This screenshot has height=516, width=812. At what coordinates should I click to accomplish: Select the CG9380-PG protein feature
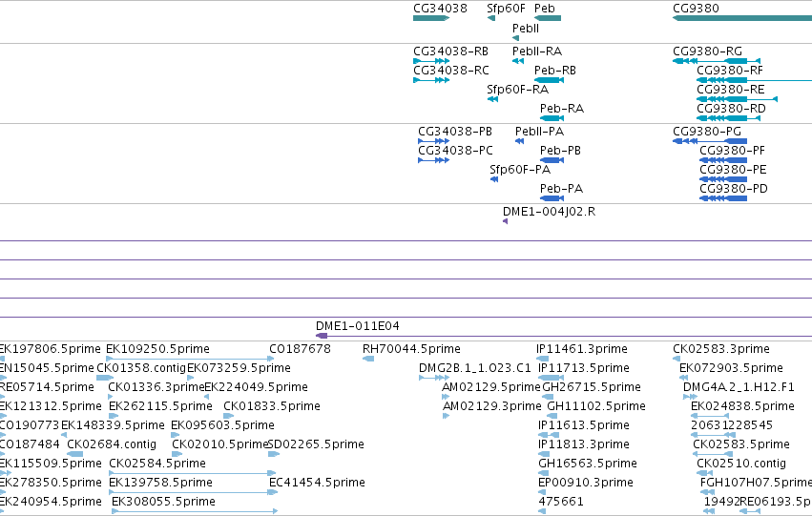pyautogui.click(x=710, y=141)
